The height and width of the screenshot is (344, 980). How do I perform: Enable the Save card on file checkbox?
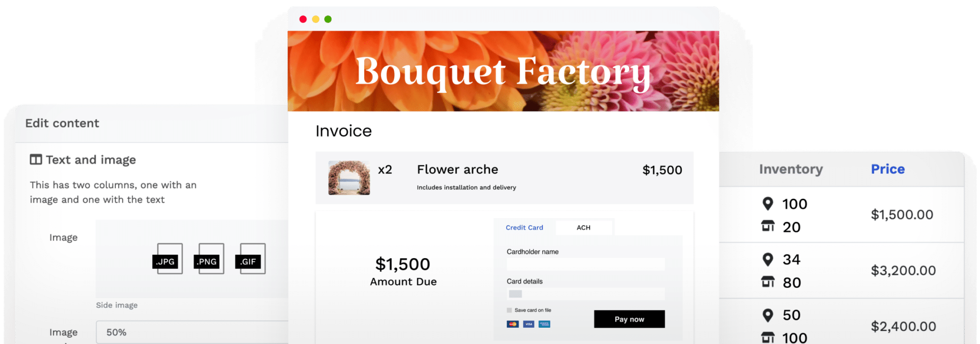coord(509,310)
